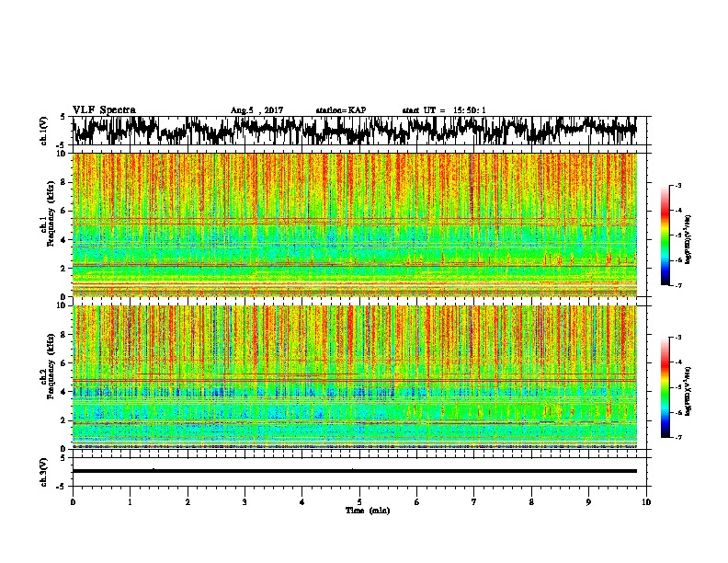
Task: Click the "VLF Spectra" plot title
Action: click(104, 109)
